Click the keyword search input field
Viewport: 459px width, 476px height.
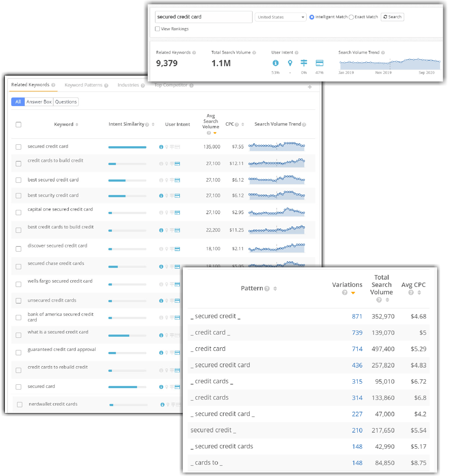point(204,17)
